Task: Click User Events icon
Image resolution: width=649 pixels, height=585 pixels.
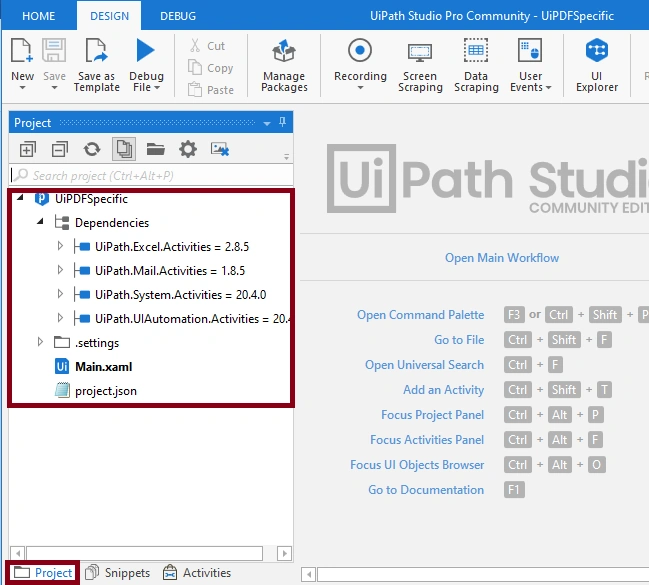Action: [x=530, y=50]
